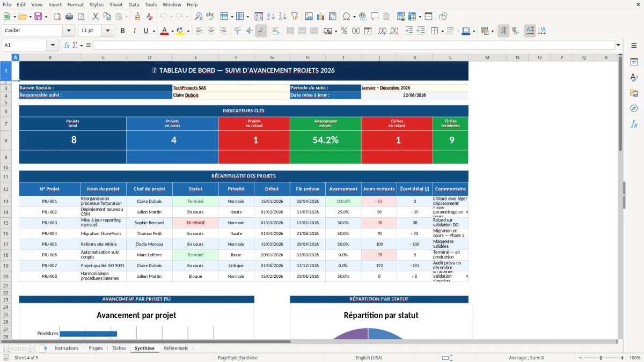The image size is (644, 362).
Task: Open the Sheet menu
Action: pyautogui.click(x=116, y=4)
